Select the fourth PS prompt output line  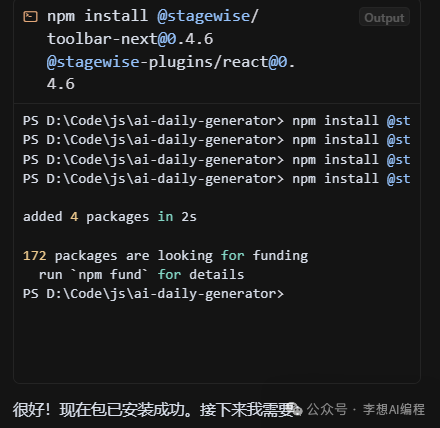click(x=217, y=179)
